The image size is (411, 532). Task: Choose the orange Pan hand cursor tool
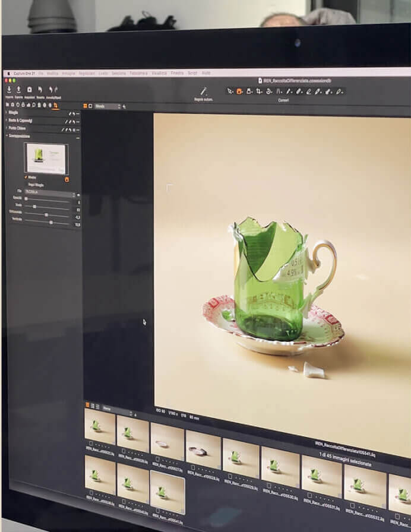click(239, 91)
